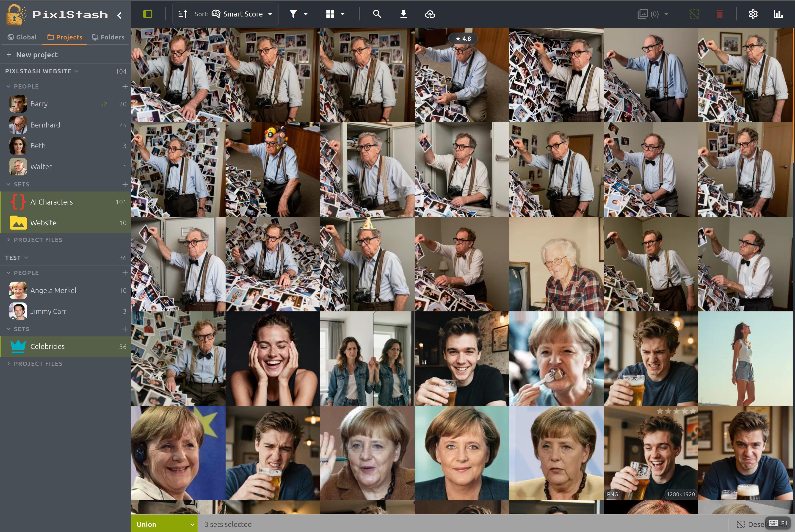
Task: Open thumbnail of woman standing on beach
Action: click(x=745, y=359)
